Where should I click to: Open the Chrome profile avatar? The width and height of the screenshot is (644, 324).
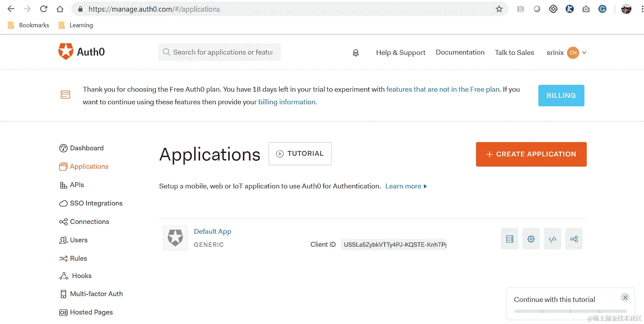coord(626,9)
